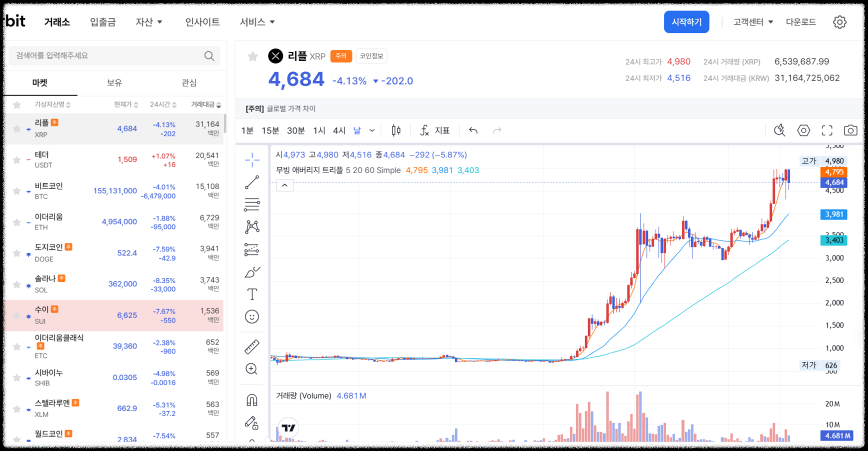The image size is (868, 451).
Task: Open the 인사이트 menu
Action: click(202, 22)
